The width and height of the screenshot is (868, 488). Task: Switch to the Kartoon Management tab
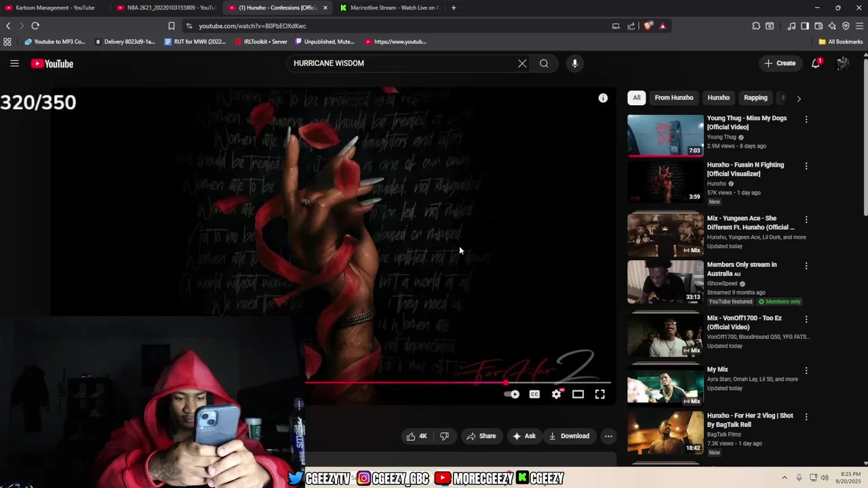tap(54, 7)
